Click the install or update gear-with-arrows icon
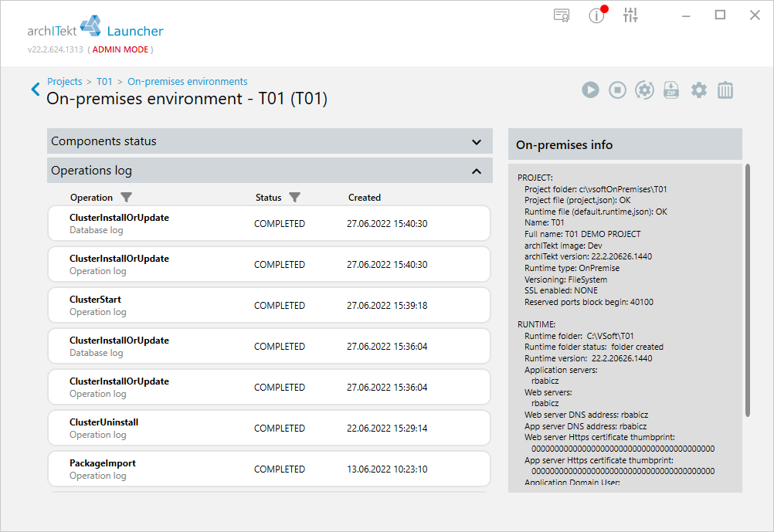This screenshot has width=774, height=532. pos(644,90)
